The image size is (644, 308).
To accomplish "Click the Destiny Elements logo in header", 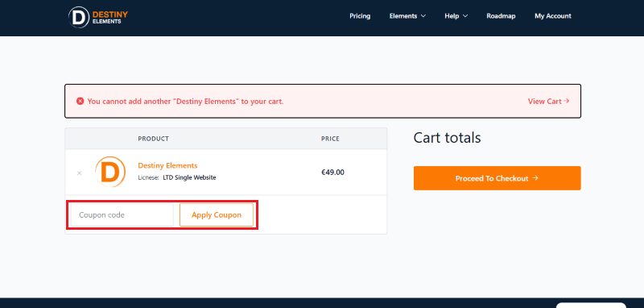I will pyautogui.click(x=98, y=17).
